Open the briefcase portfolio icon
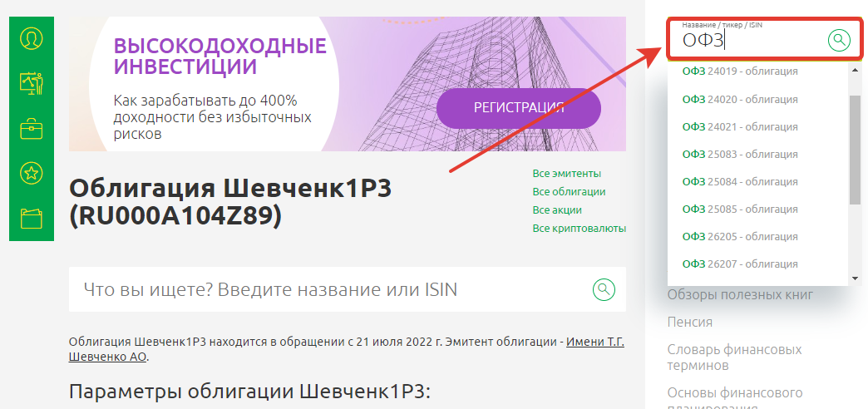 pyautogui.click(x=32, y=129)
